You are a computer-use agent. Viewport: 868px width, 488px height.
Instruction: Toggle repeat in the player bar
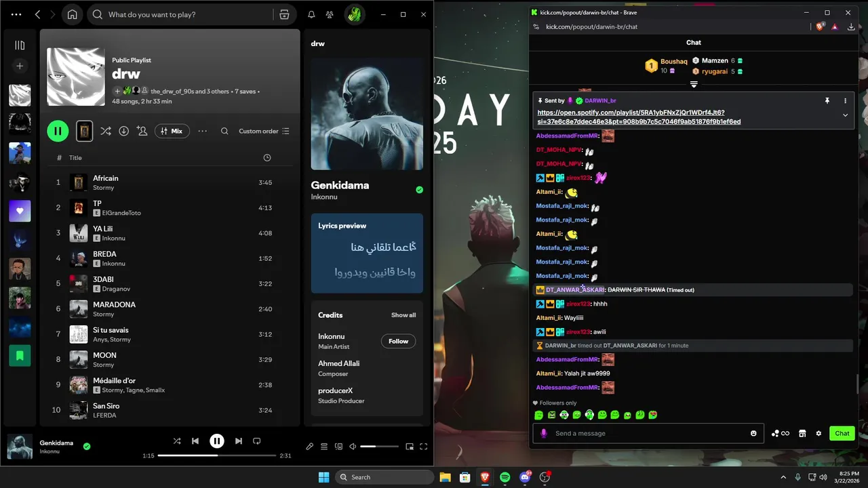256,441
